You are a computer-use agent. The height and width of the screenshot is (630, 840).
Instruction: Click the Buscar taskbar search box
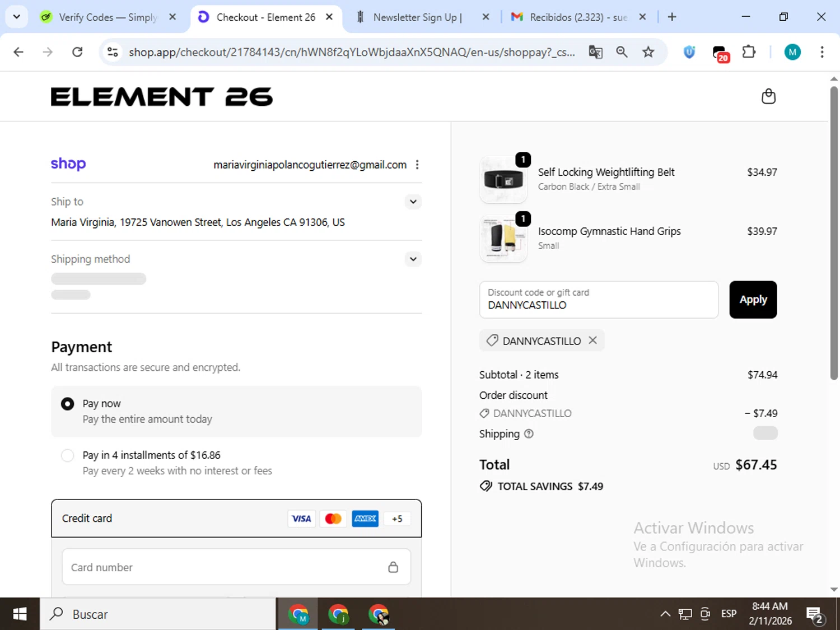[x=158, y=614]
